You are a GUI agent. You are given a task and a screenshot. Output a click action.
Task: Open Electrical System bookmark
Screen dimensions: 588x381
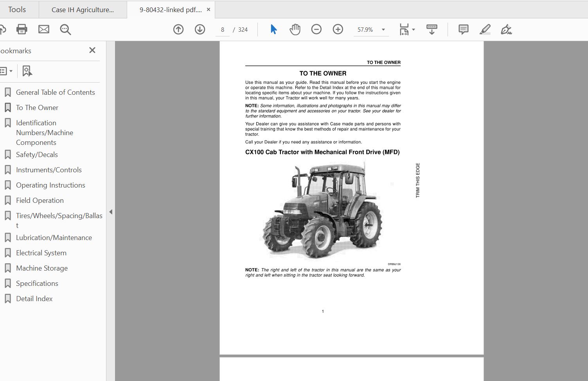[41, 253]
